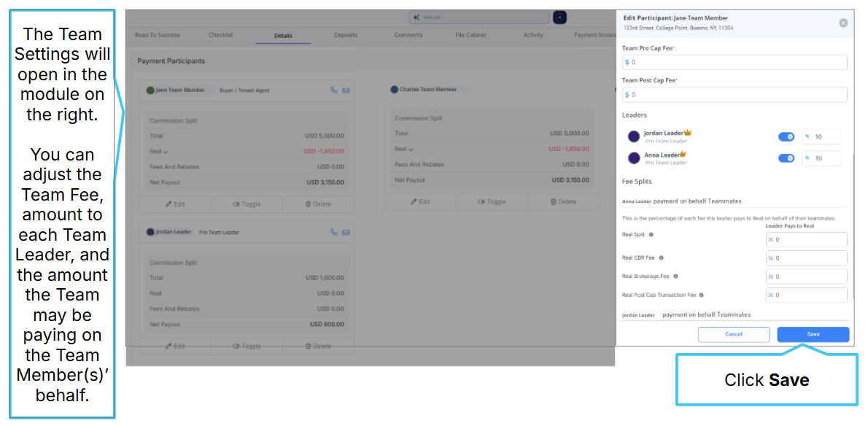Image resolution: width=868 pixels, height=426 pixels.
Task: Click the crown icon beside Jordan Leader
Action: (x=688, y=133)
